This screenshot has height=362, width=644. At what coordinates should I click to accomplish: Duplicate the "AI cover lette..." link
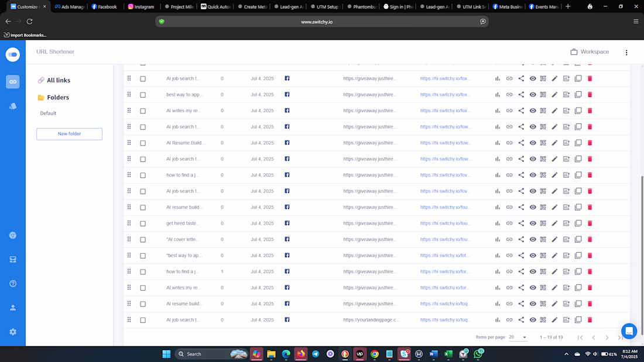click(578, 239)
